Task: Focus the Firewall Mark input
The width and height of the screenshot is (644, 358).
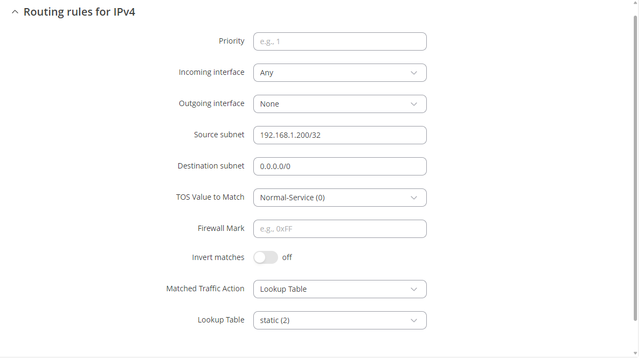Action: coord(340,229)
